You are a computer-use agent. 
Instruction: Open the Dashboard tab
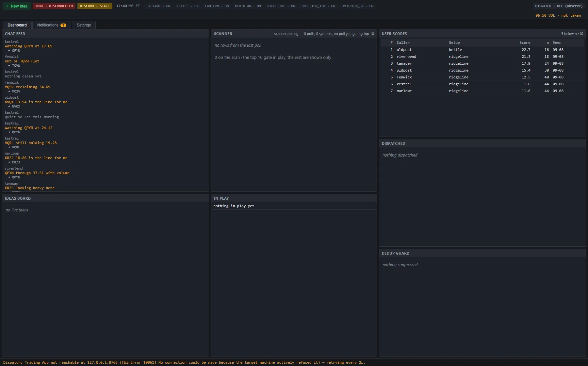(x=17, y=25)
